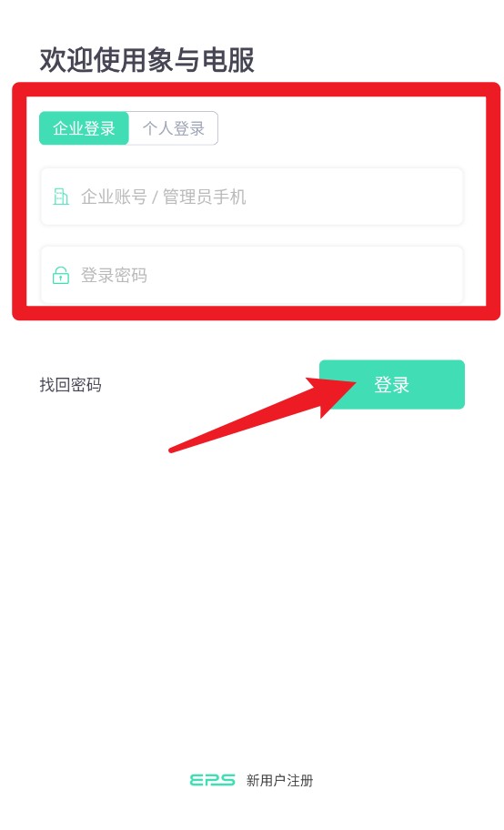Select the login type toggle showing 个人登录
Image resolution: width=504 pixels, height=830 pixels.
coord(173,128)
